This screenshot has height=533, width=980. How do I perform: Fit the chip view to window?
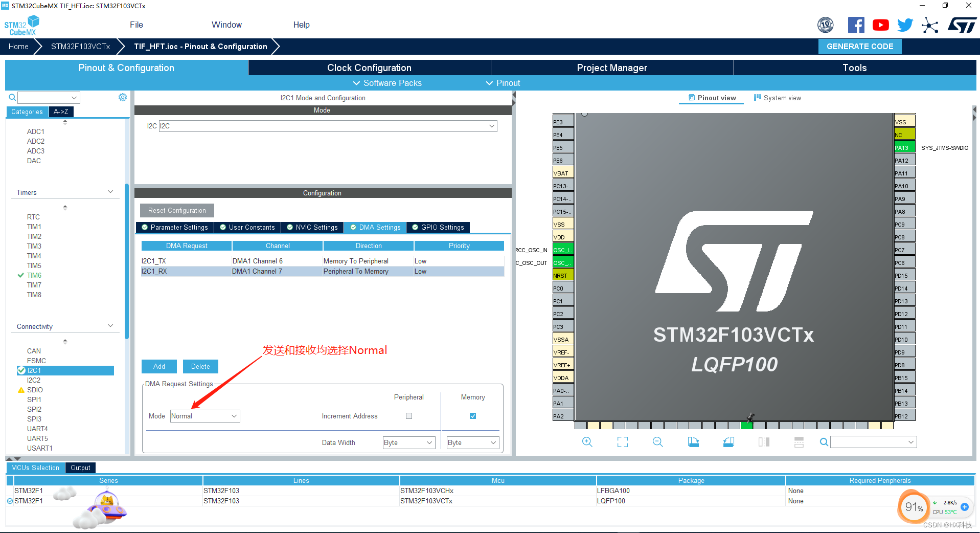623,442
